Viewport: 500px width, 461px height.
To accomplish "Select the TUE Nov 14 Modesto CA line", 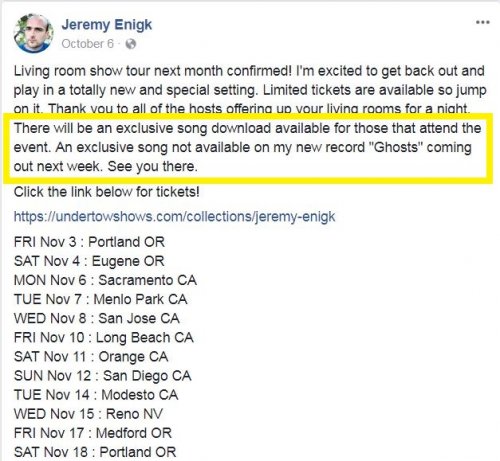I will [x=96, y=395].
